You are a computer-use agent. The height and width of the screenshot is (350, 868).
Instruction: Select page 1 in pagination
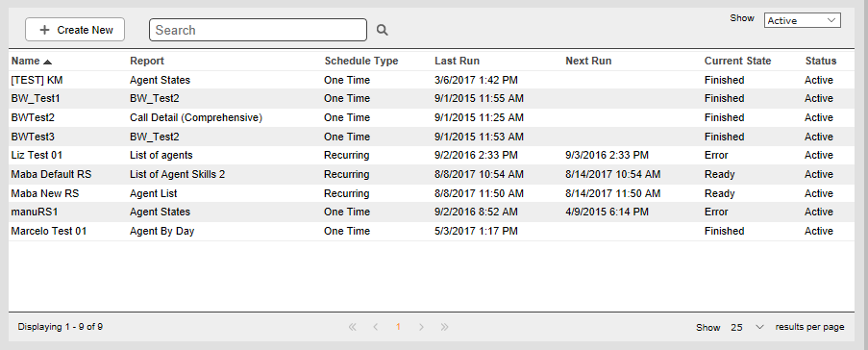click(x=398, y=327)
